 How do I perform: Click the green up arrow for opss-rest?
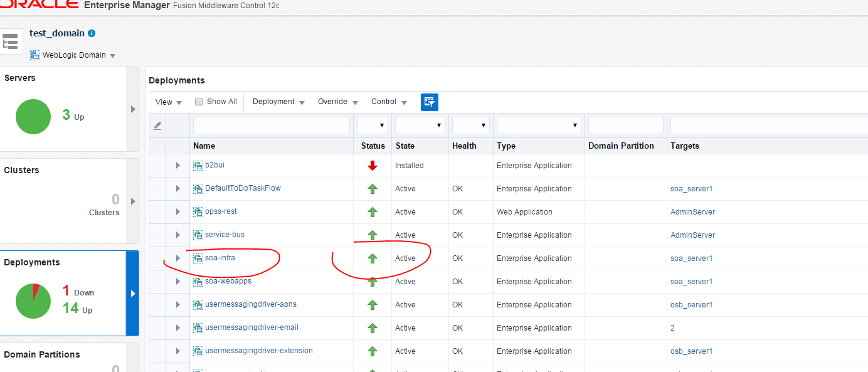coord(373,212)
